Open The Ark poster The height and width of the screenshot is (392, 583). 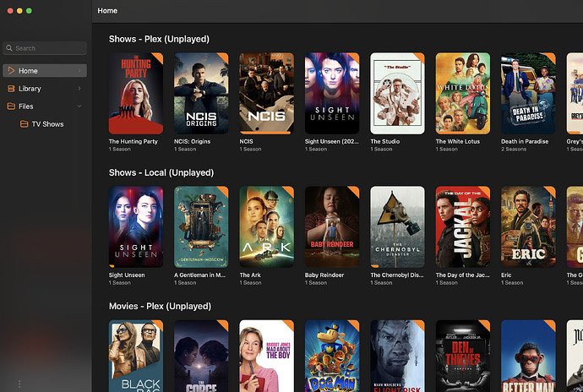pyautogui.click(x=267, y=227)
